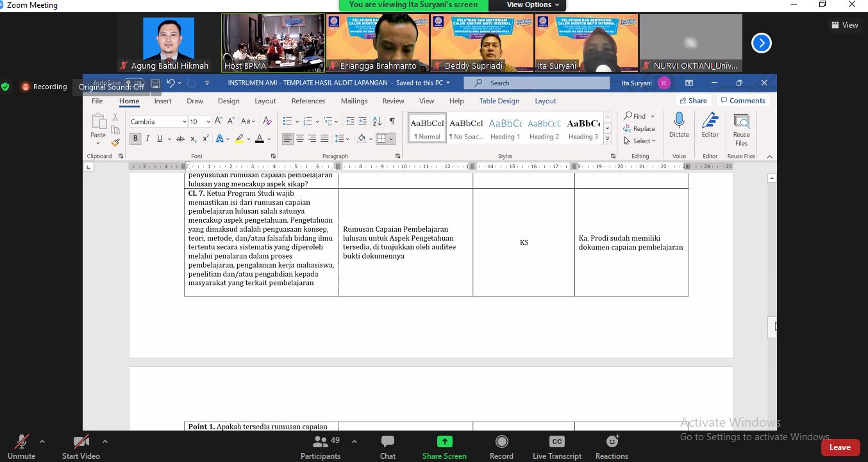Undo the last action
The image size is (868, 462).
point(171,83)
